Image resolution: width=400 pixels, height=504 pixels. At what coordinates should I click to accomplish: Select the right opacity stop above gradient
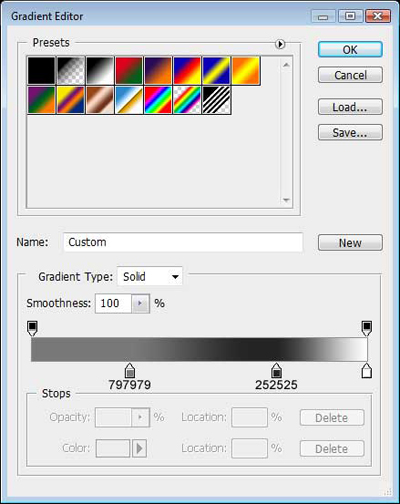pos(367,328)
